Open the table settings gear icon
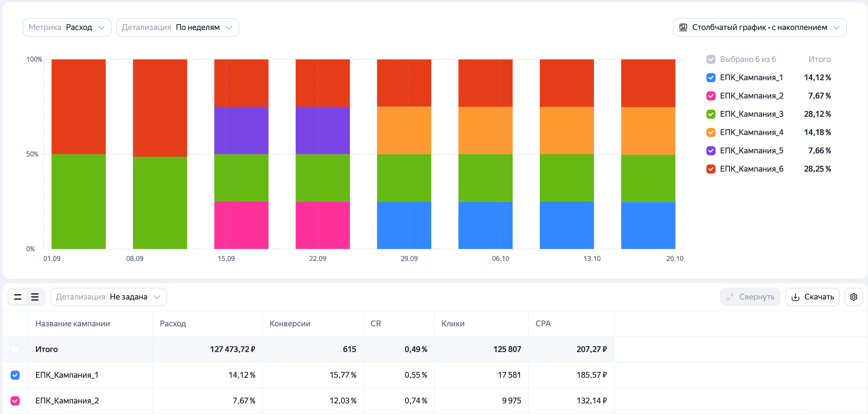The width and height of the screenshot is (868, 414). [x=853, y=297]
